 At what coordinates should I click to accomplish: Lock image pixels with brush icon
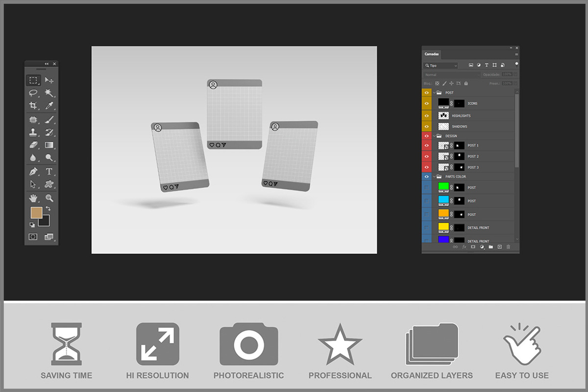coord(444,84)
